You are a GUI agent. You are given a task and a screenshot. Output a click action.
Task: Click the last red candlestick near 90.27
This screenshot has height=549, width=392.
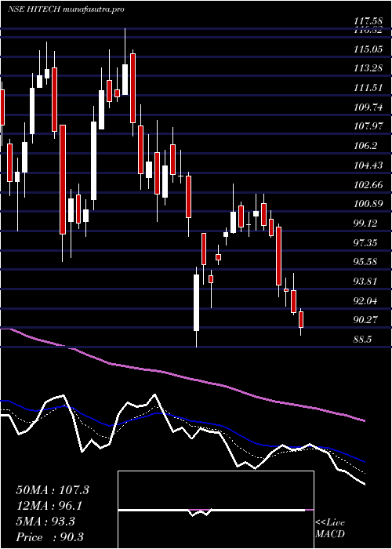(300, 319)
